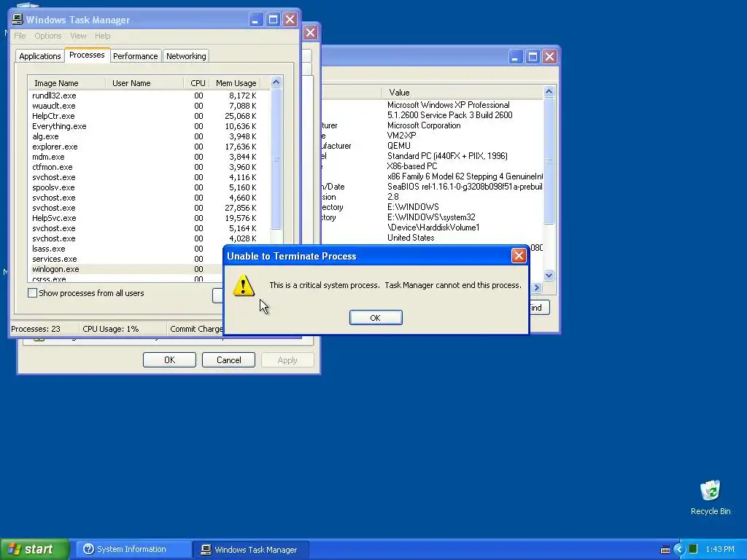Click the Task Manager title bar icon
This screenshot has height=560, width=747.
pos(18,19)
